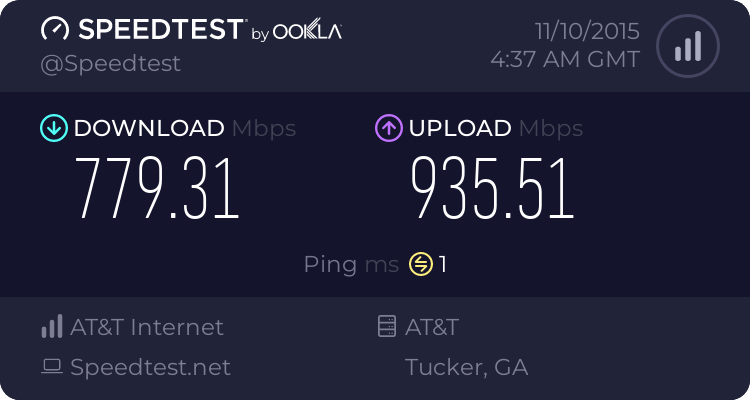Image resolution: width=750 pixels, height=400 pixels.
Task: Select the 935.51 upload speed value
Action: [x=492, y=189]
